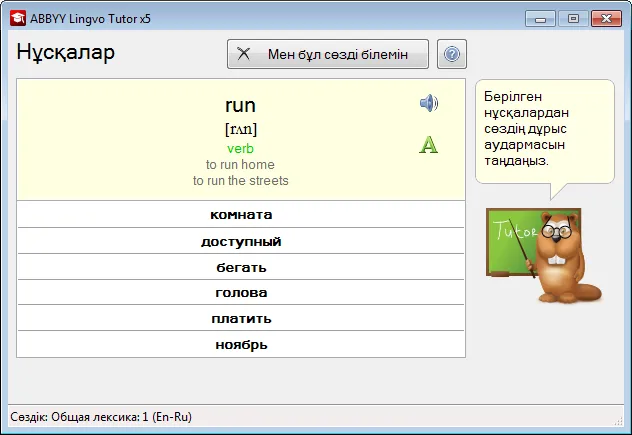This screenshot has width=632, height=435.
Task: Click the 'Мен бұл сөзді білемін' button
Action: [x=328, y=54]
